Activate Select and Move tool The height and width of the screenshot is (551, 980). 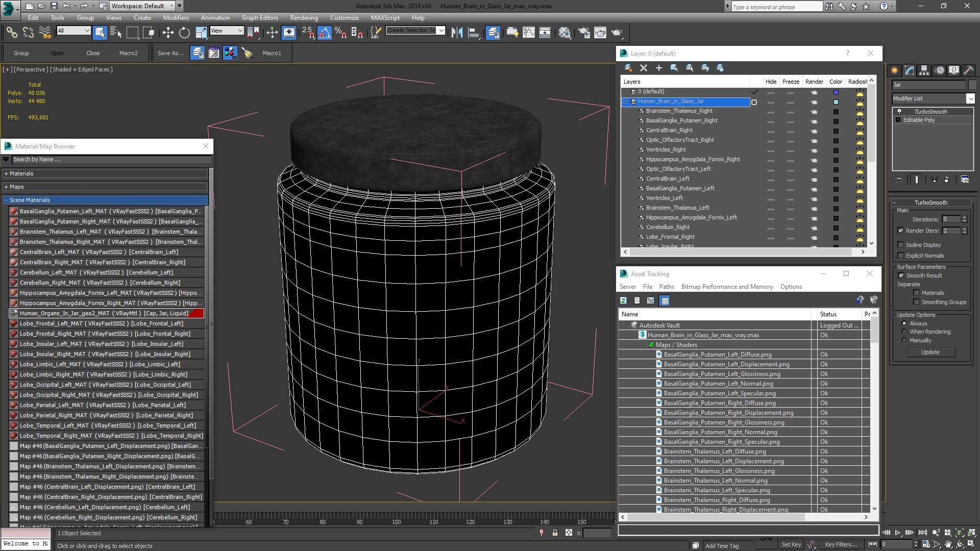167,33
